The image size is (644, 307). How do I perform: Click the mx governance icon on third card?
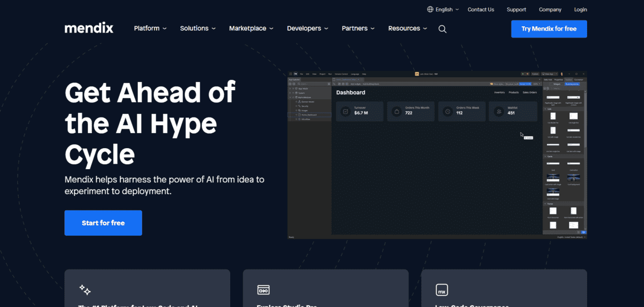point(442,290)
